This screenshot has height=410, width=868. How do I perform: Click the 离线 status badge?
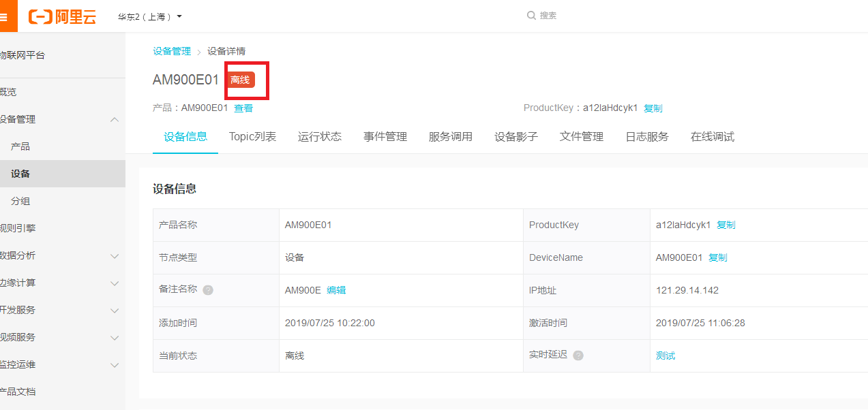tap(240, 80)
